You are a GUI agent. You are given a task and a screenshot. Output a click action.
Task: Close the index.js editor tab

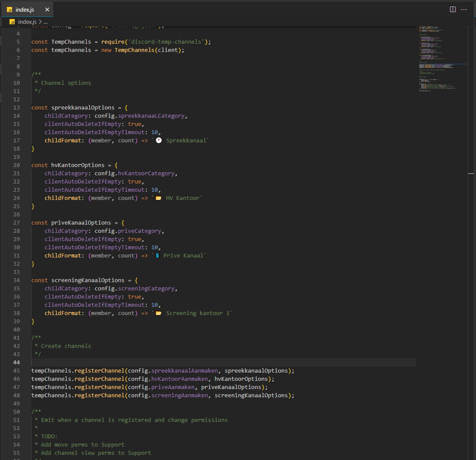47,10
